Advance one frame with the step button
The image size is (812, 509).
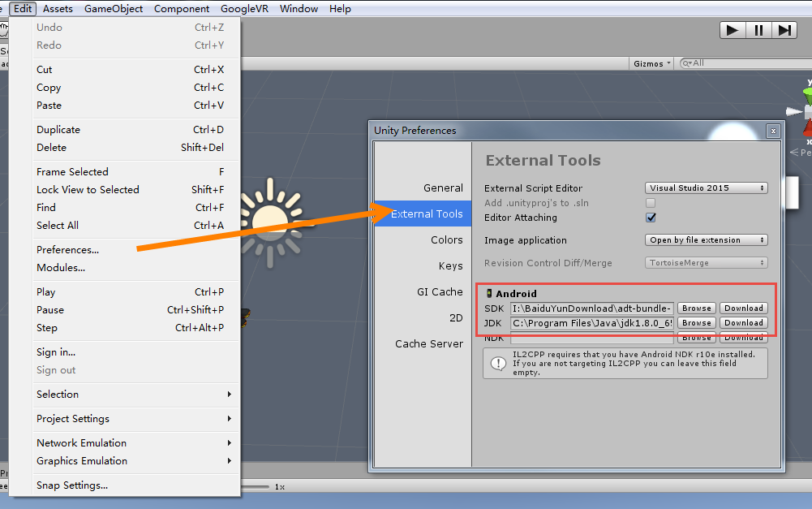(x=784, y=31)
